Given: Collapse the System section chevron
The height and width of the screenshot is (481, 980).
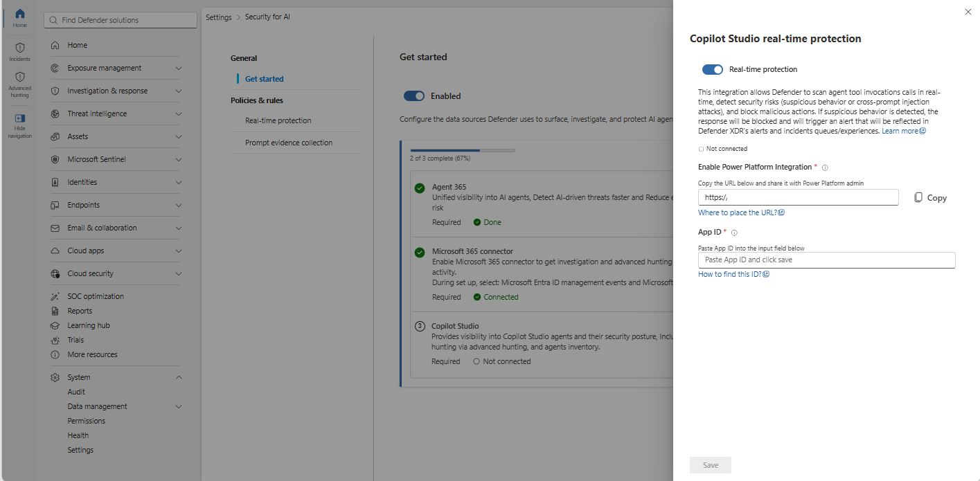Looking at the screenshot, I should pos(179,377).
